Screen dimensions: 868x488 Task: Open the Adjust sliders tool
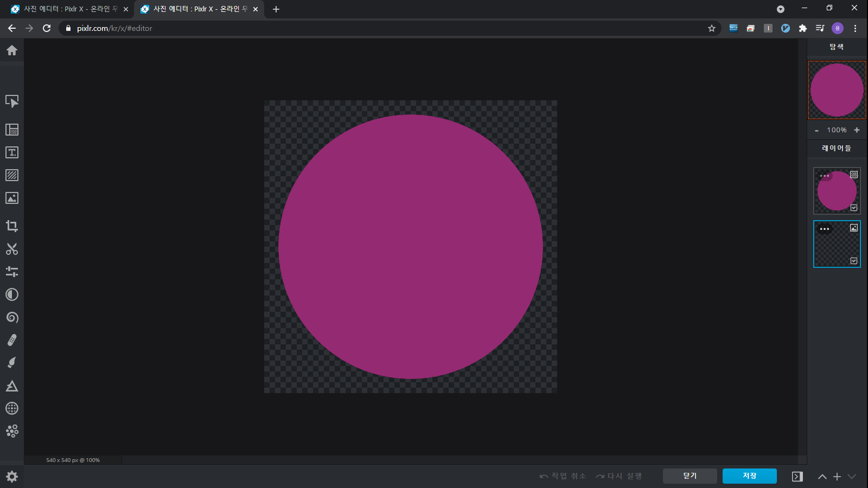click(12, 272)
